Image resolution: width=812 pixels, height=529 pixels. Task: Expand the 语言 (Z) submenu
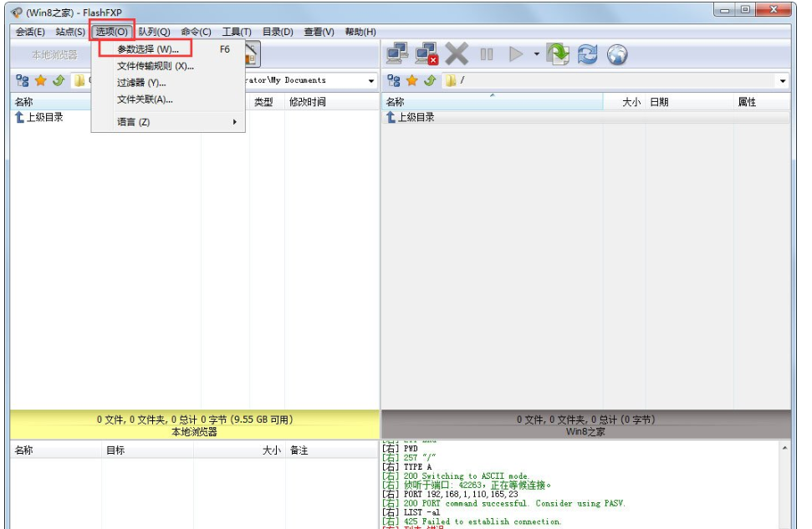click(x=168, y=122)
